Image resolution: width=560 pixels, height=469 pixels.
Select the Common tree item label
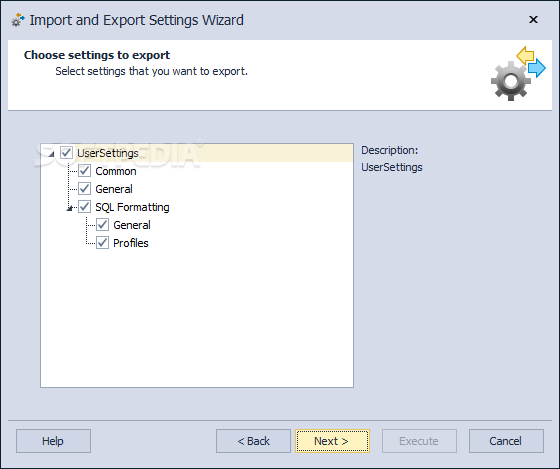116,171
